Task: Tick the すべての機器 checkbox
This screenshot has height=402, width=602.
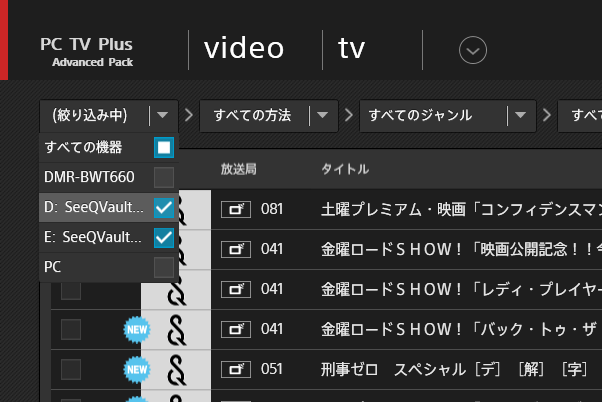Action: [164, 148]
